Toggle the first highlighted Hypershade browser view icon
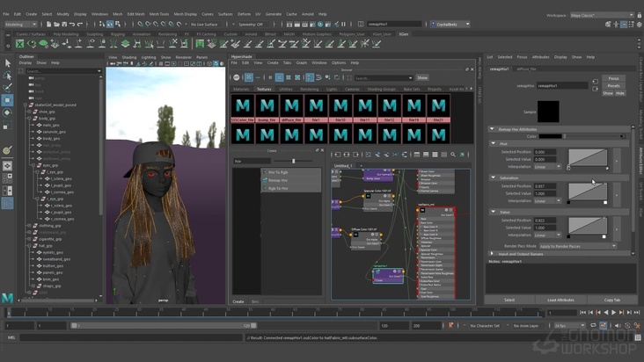644x362 pixels. [x=249, y=77]
